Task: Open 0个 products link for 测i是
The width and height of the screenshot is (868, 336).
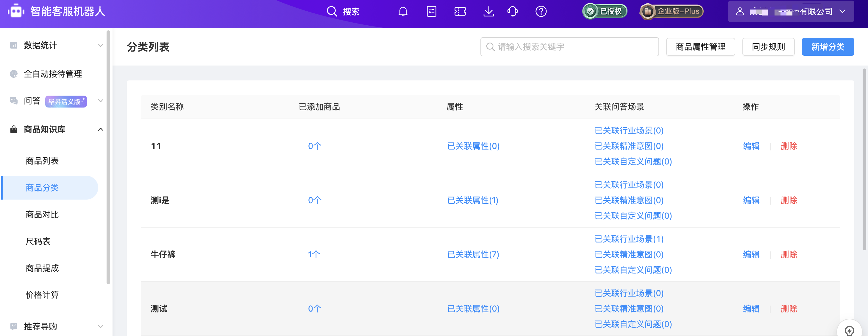Action: tap(314, 200)
